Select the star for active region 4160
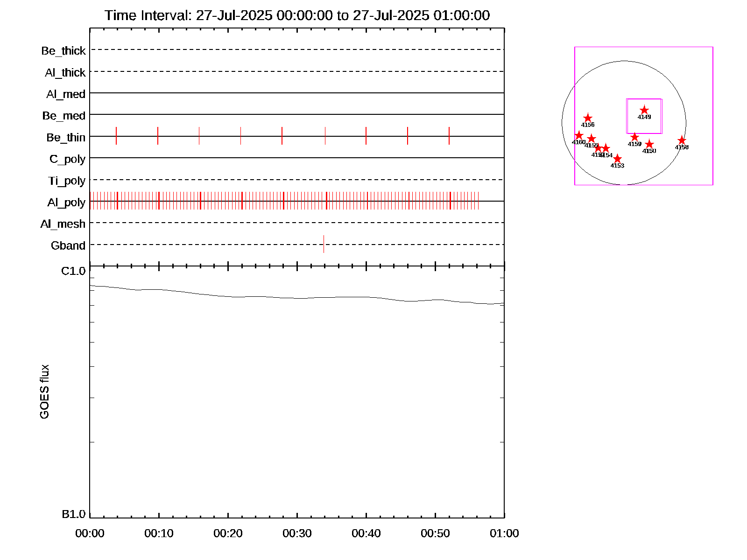Image resolution: width=747 pixels, height=560 pixels. coord(579,135)
